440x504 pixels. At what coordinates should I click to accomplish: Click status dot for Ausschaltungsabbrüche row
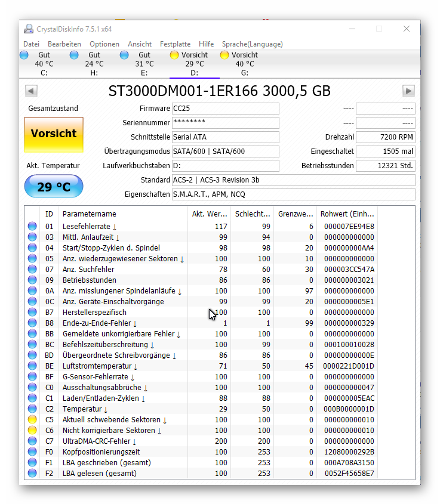(32, 387)
